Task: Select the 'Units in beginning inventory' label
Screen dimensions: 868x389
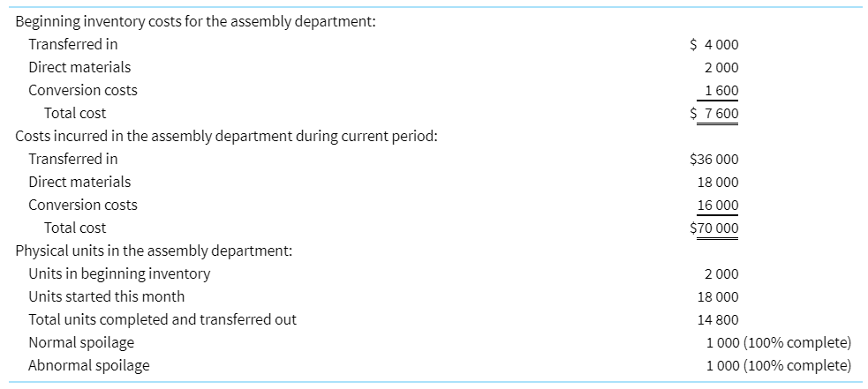Action: 119,274
